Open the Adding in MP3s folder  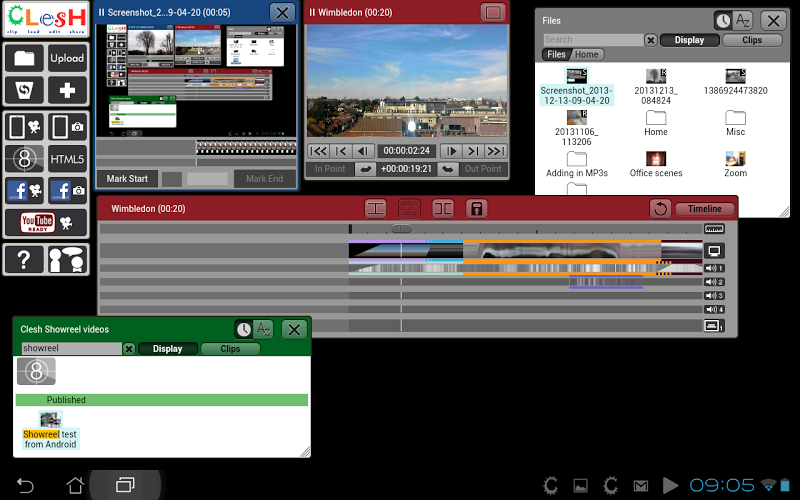pyautogui.click(x=577, y=164)
